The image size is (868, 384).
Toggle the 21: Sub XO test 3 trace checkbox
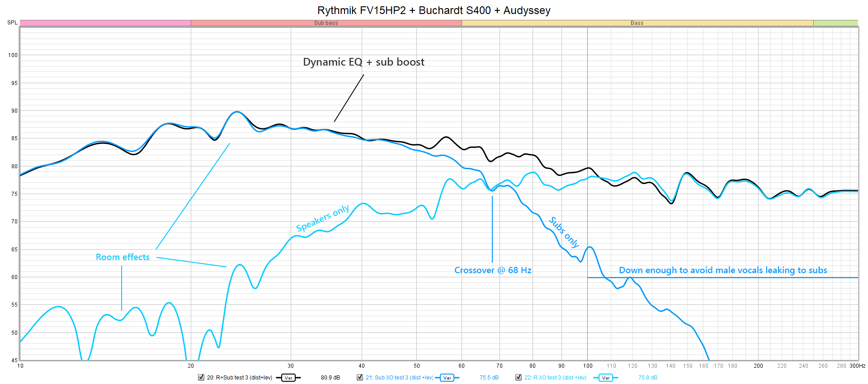click(360, 377)
